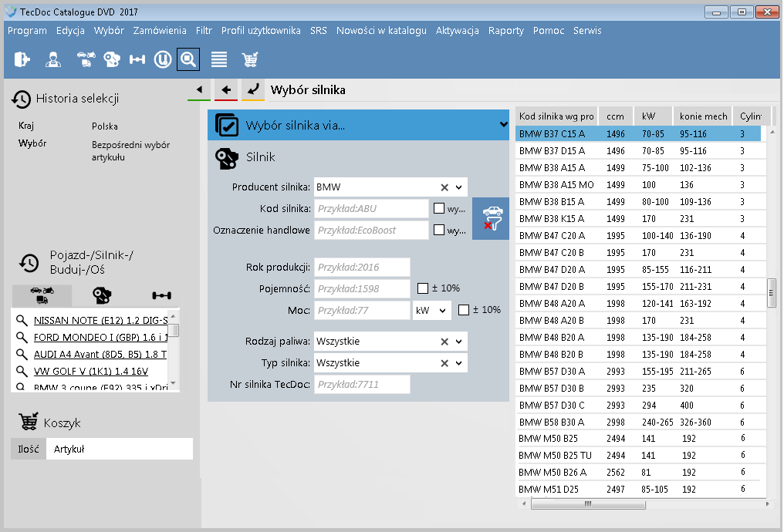
Task: Sort by ccm column header
Action: 616,116
